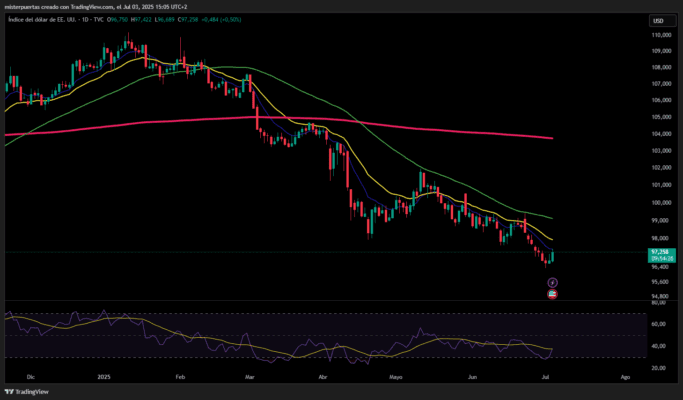Screen dimensions: 683x400
Task: Click the 2025 label on time axis
Action: coord(103,378)
